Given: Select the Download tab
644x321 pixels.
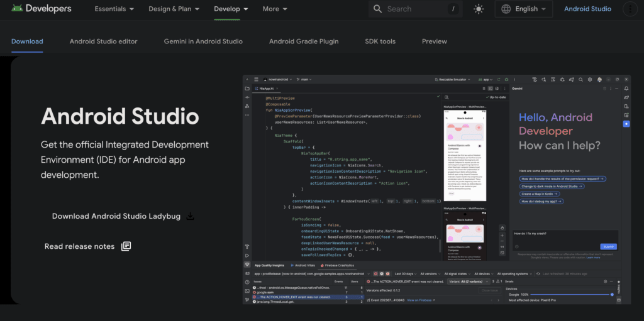Looking at the screenshot, I should point(27,41).
